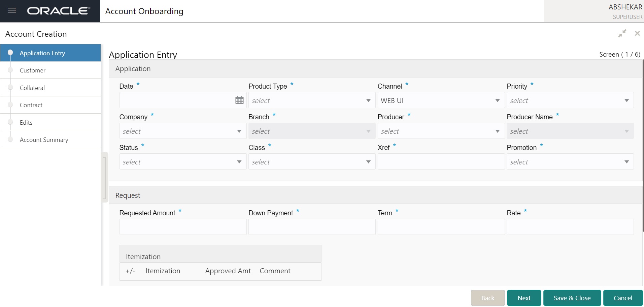Open the Account Summary step

pyautogui.click(x=50, y=140)
